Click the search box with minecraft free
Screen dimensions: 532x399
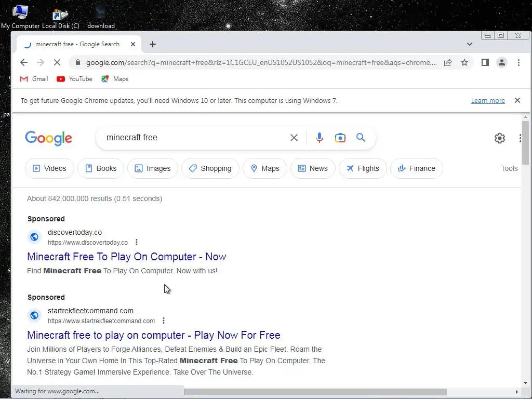coord(193,138)
